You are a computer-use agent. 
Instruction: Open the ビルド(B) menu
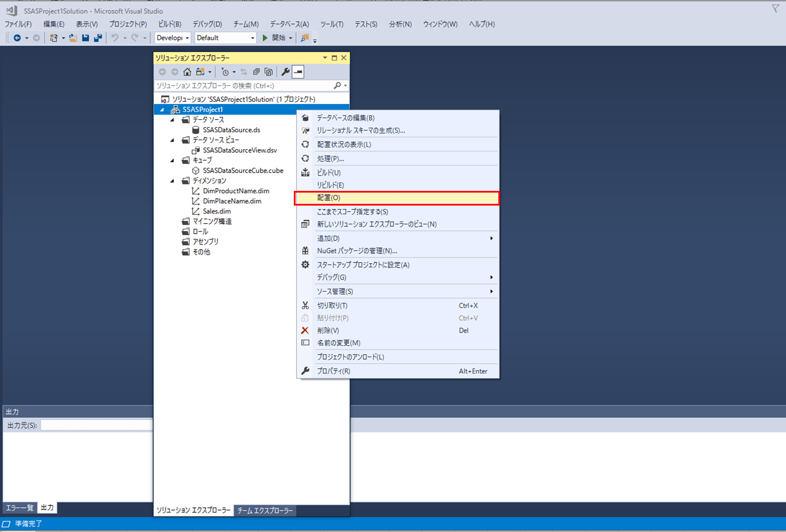click(x=170, y=24)
